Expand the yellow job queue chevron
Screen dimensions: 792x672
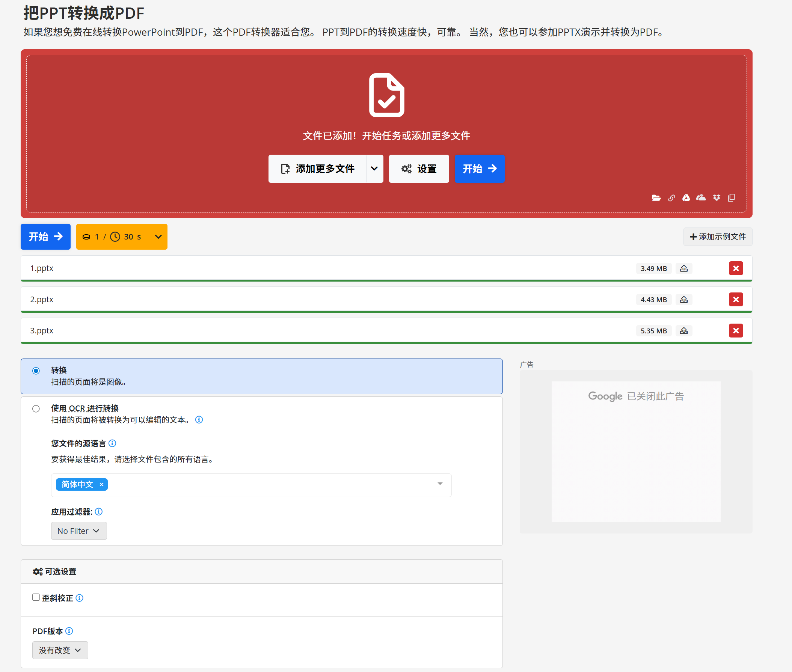point(158,237)
